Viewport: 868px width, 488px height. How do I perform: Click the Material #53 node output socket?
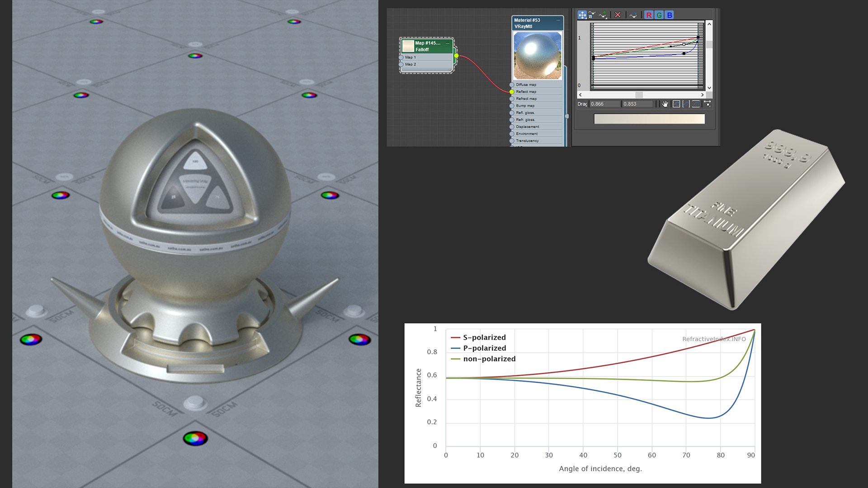567,116
